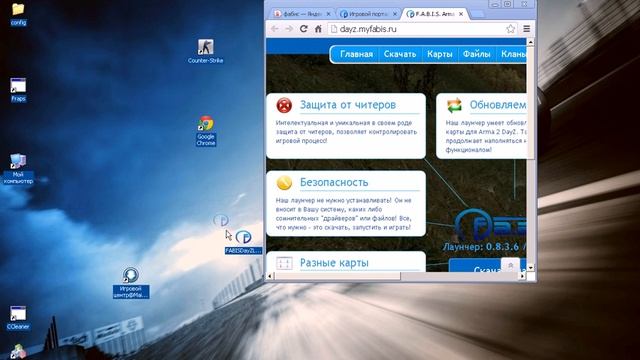This screenshot has height=360, width=640.
Task: Click the horizontal scrollbar right arrow
Action: click(x=522, y=276)
